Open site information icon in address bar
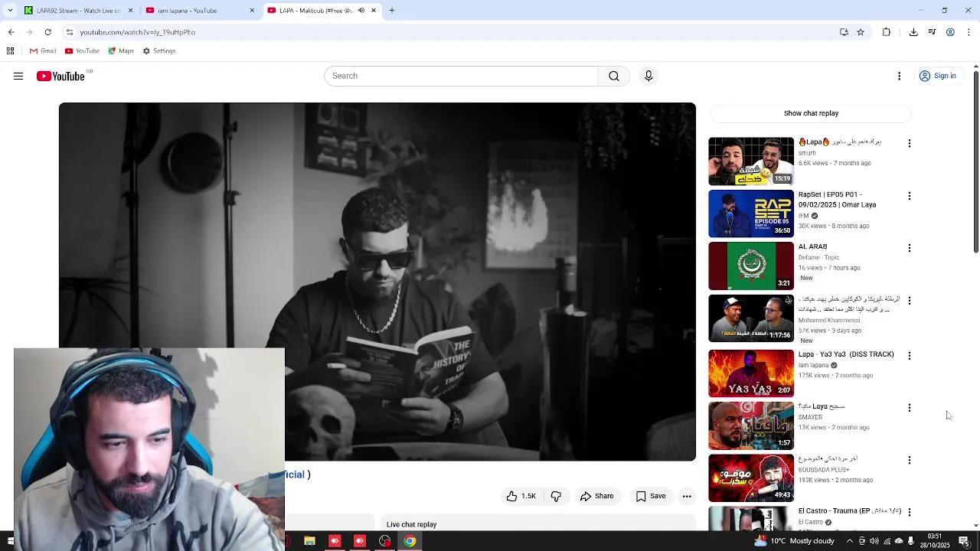980x551 pixels. tap(70, 32)
